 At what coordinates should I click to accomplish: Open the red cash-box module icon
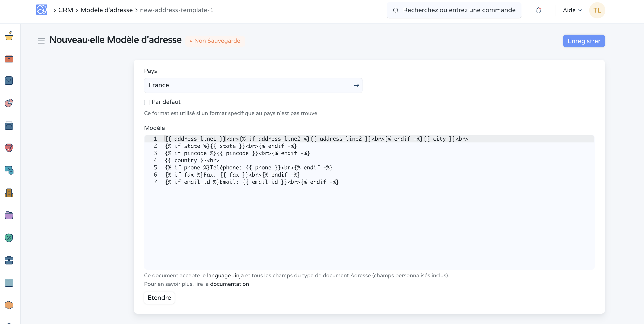click(x=9, y=58)
